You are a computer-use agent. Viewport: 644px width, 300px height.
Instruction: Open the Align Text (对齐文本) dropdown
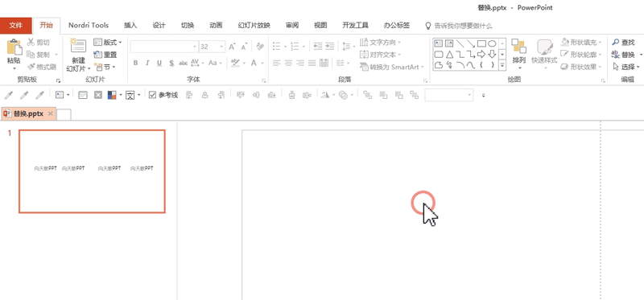pos(380,55)
